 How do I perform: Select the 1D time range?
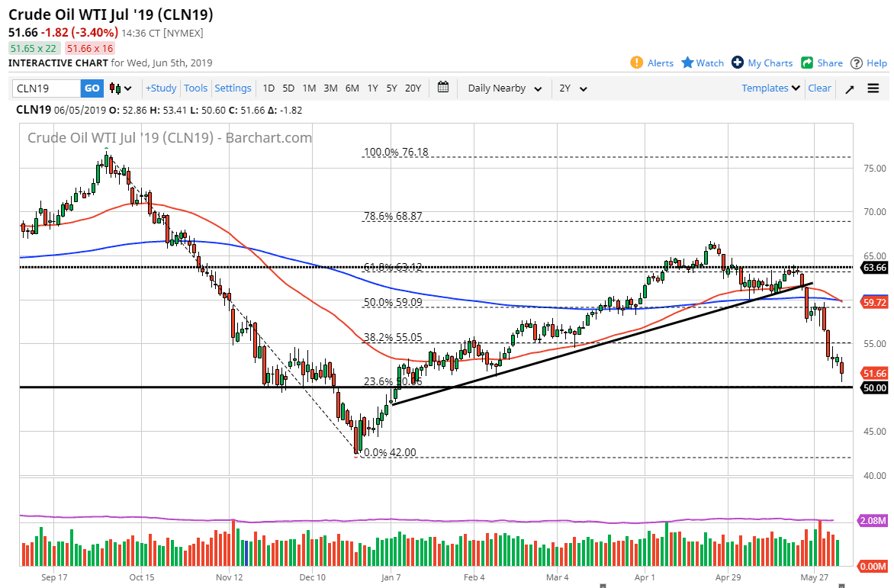269,88
